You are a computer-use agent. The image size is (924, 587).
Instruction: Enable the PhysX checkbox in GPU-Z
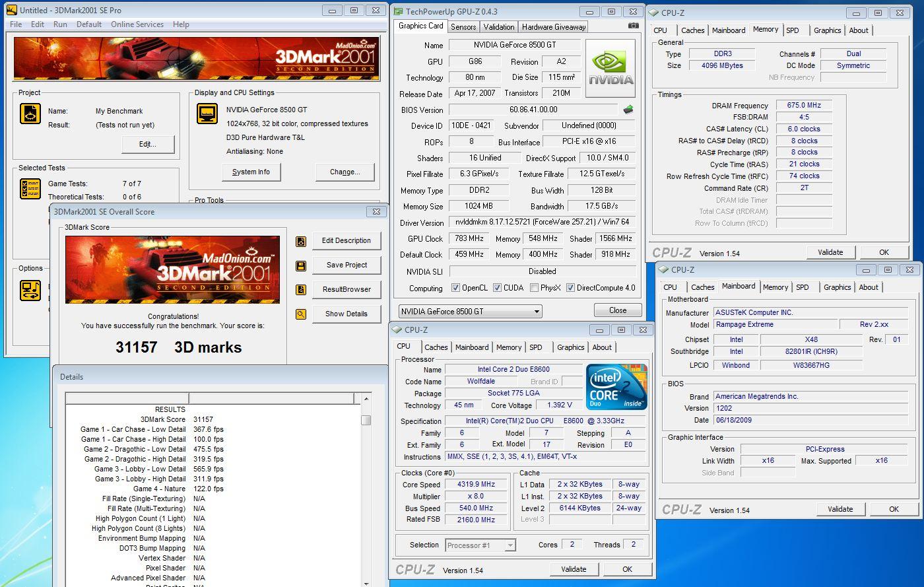coord(533,288)
